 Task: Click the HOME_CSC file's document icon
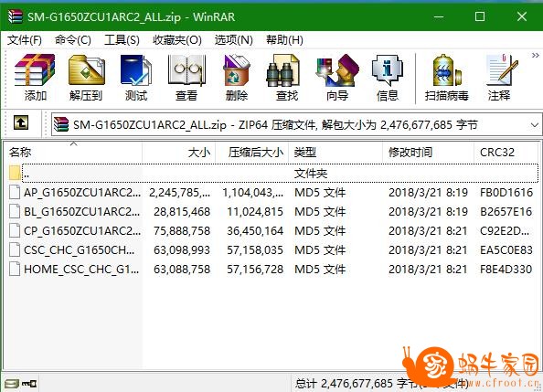click(15, 269)
